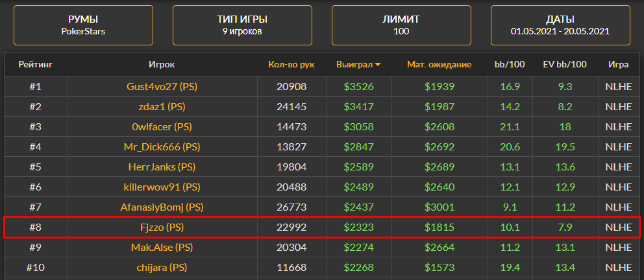Open player AfanasiyBomj (PS) profile

pyautogui.click(x=162, y=207)
